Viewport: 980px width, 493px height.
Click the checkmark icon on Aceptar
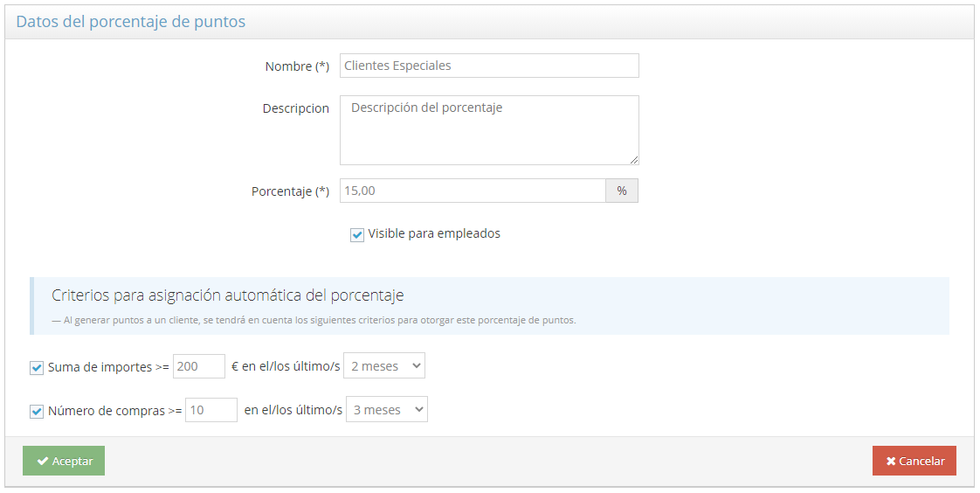click(42, 462)
